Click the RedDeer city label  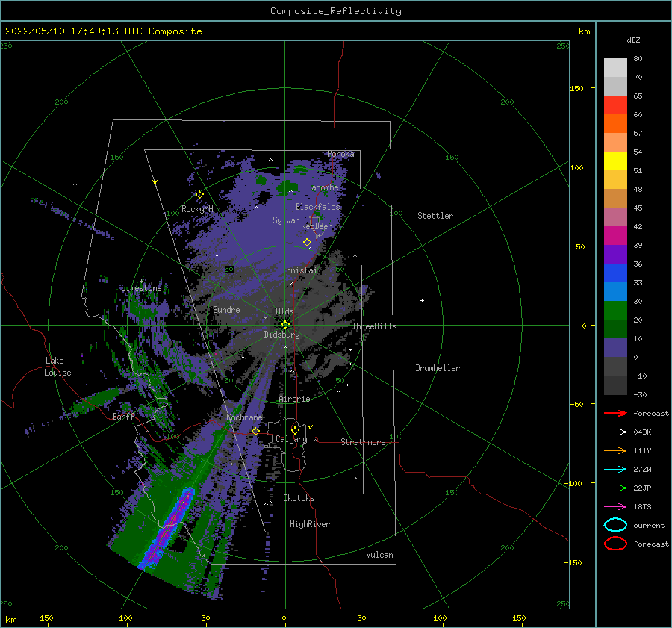pyautogui.click(x=317, y=226)
